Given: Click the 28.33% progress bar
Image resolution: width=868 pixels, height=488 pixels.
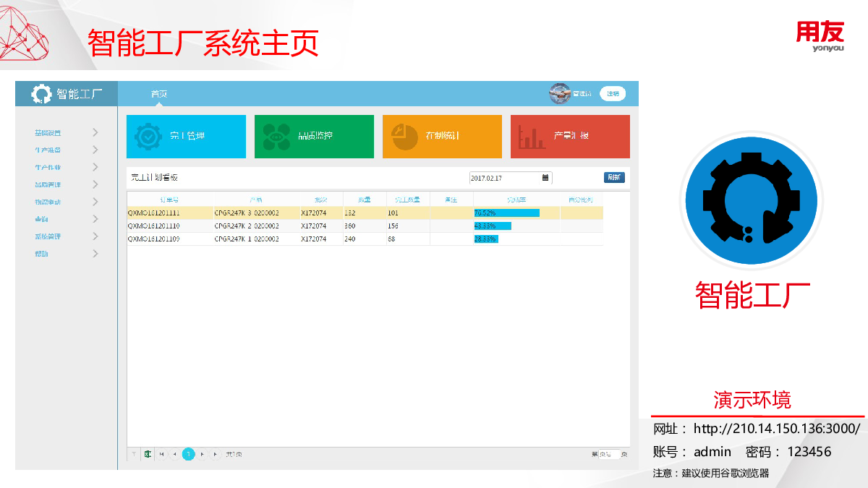Looking at the screenshot, I should pyautogui.click(x=486, y=239).
